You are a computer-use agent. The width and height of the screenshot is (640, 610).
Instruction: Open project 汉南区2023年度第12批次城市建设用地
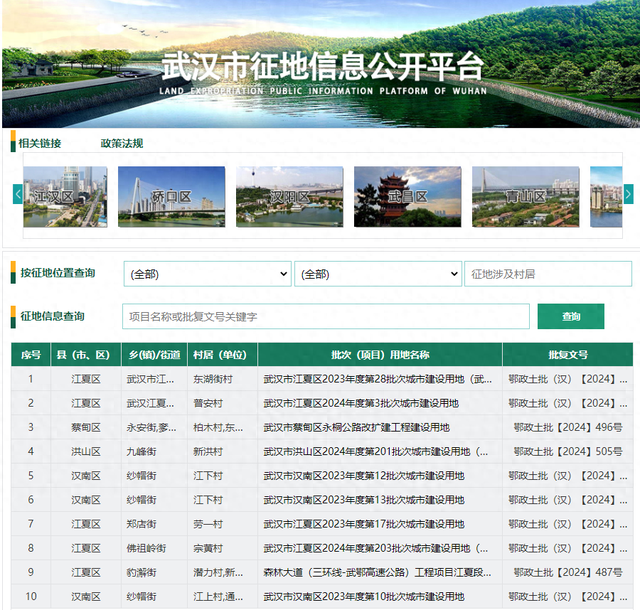(x=364, y=476)
